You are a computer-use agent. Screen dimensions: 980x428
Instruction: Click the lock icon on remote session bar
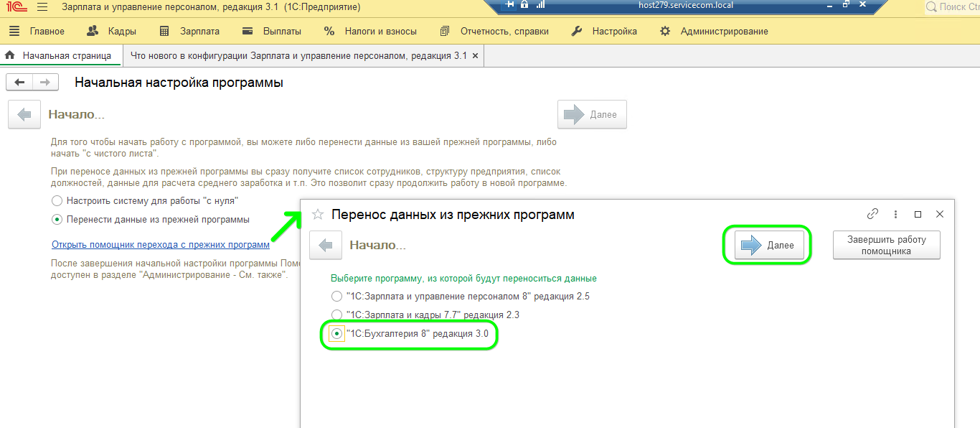click(524, 5)
